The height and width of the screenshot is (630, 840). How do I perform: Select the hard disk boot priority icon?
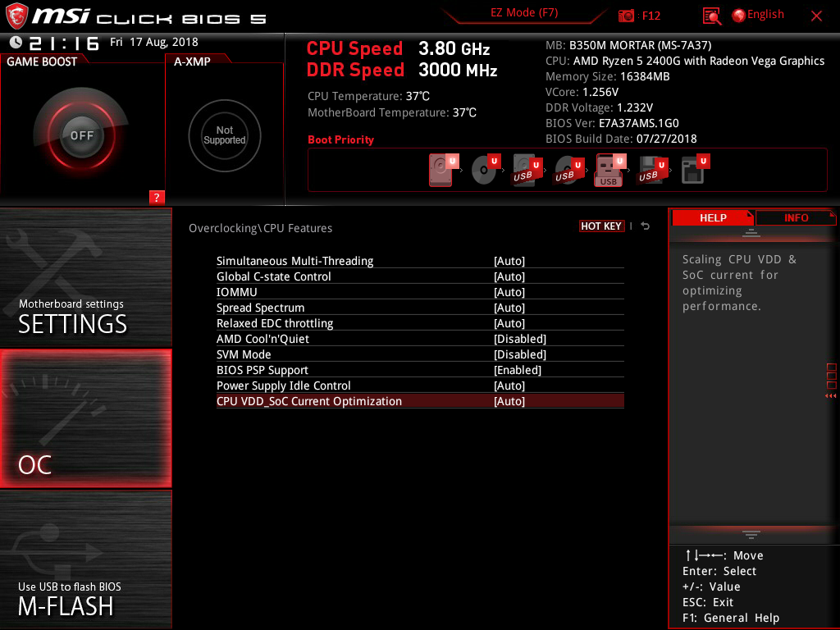[444, 169]
